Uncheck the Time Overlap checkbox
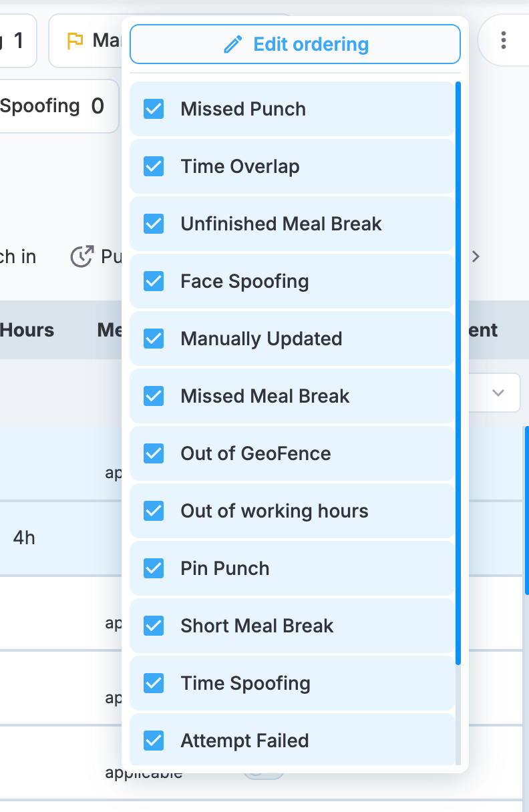 pos(154,166)
